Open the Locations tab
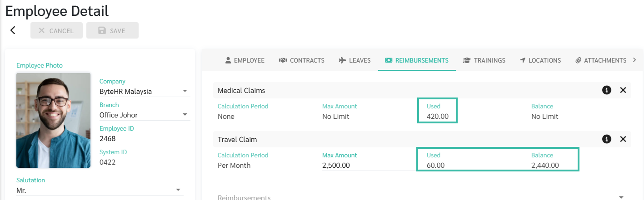The height and width of the screenshot is (200, 644). 540,60
